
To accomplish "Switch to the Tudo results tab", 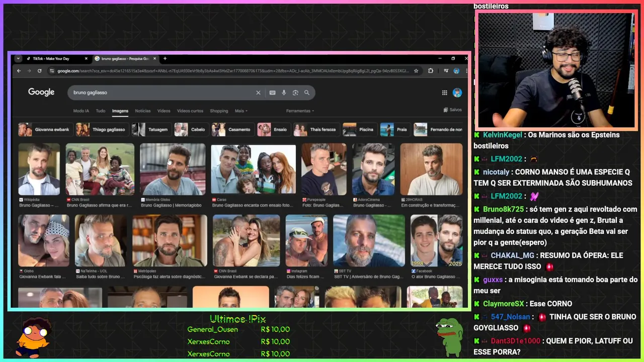I will 101,111.
